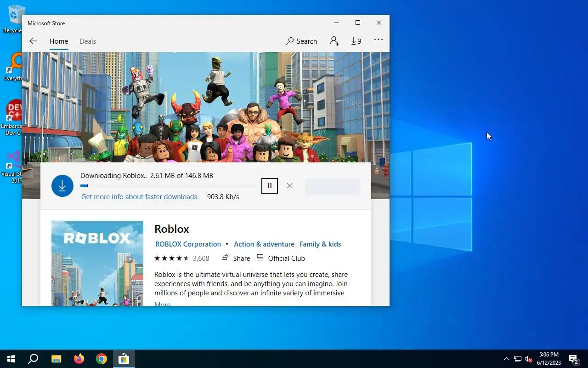Click the Roblox cover art thumbnail
The height and width of the screenshot is (368, 588).
[x=97, y=263]
